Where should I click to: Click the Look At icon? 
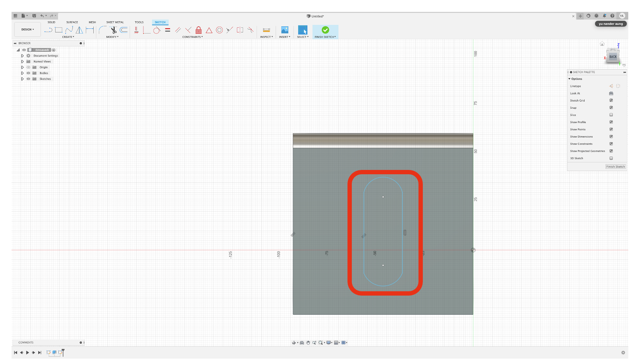pos(611,93)
